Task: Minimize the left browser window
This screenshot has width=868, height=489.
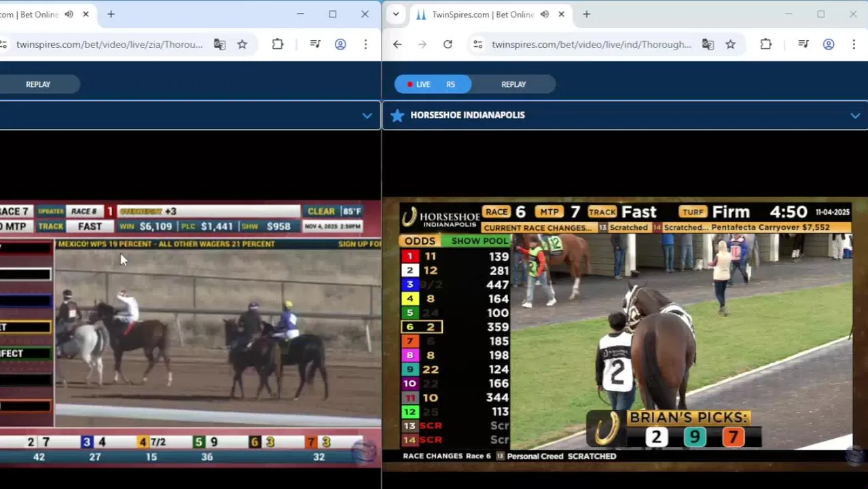Action: [300, 14]
